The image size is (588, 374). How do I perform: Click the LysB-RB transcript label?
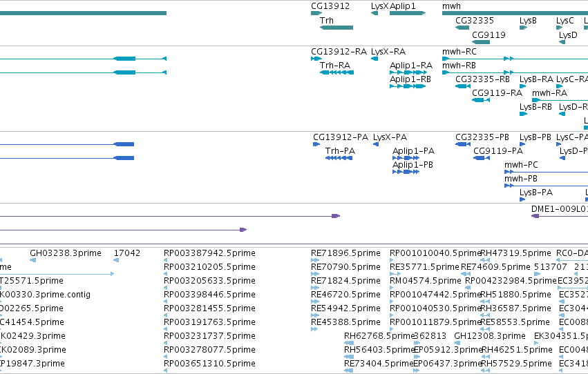point(535,107)
